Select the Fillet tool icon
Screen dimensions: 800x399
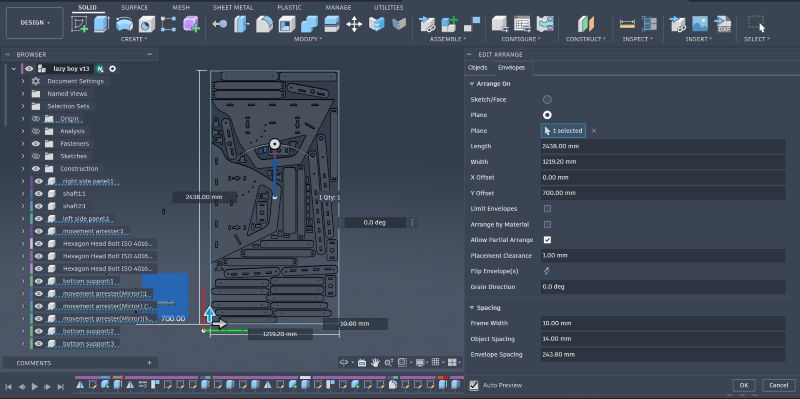point(264,23)
